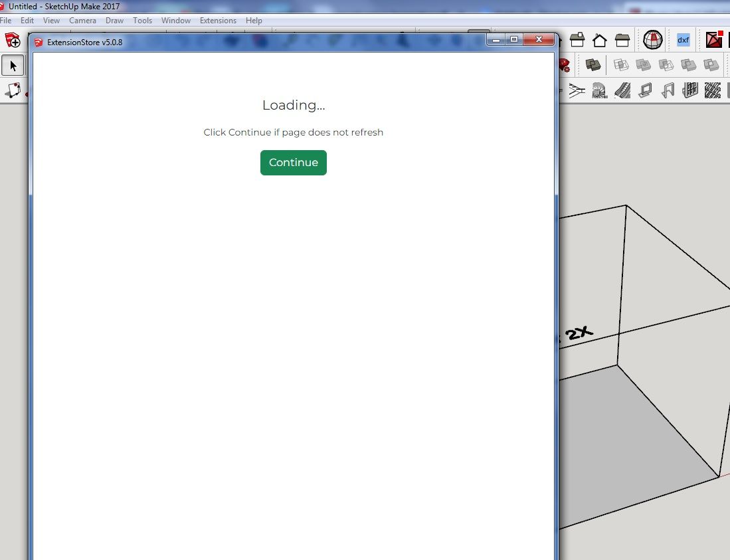Minimize the ExtensionStore window
This screenshot has height=560, width=730.
496,40
